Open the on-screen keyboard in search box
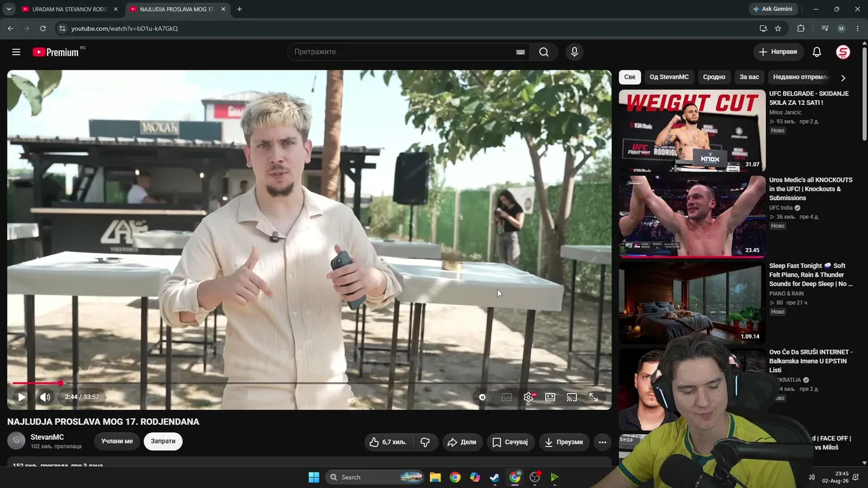The height and width of the screenshot is (488, 868). pos(520,52)
